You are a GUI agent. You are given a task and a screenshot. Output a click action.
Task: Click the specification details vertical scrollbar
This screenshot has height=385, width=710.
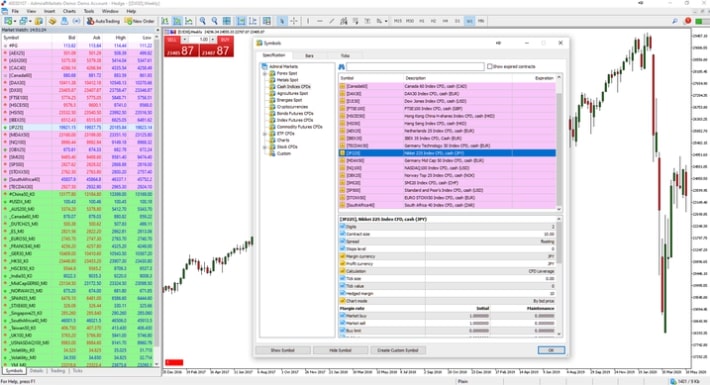pos(559,276)
